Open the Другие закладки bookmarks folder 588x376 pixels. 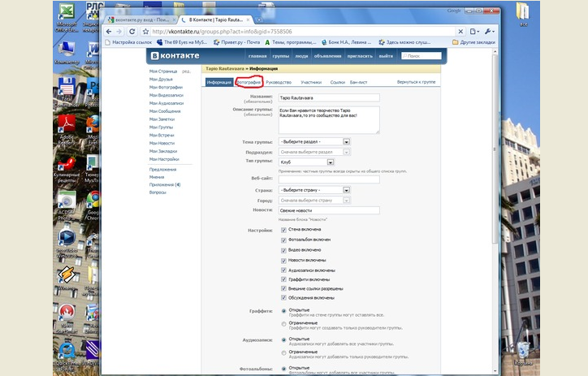tap(473, 42)
